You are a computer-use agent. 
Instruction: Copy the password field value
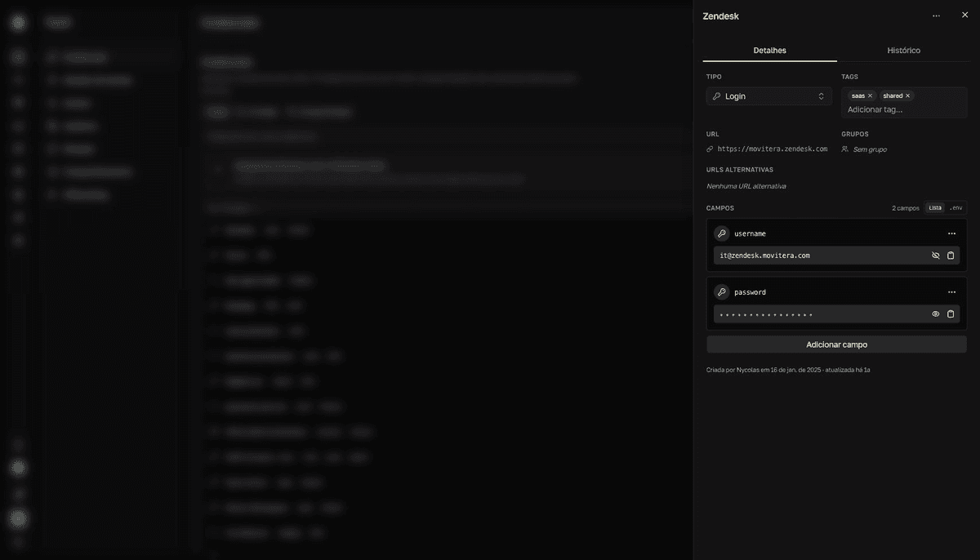point(951,314)
